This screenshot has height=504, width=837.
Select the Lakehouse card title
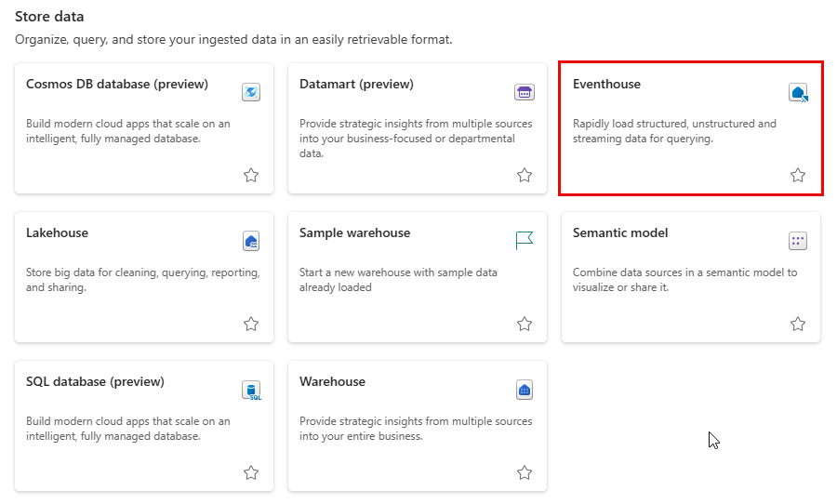tap(57, 233)
